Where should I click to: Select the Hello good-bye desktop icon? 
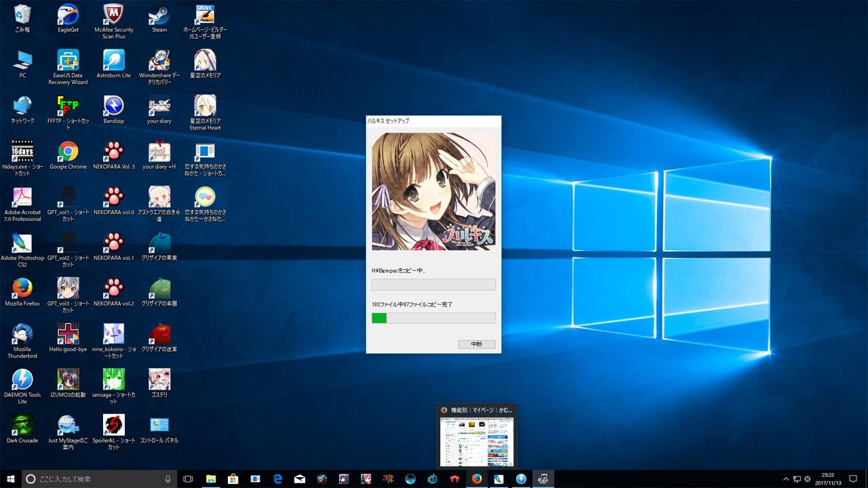coord(68,337)
